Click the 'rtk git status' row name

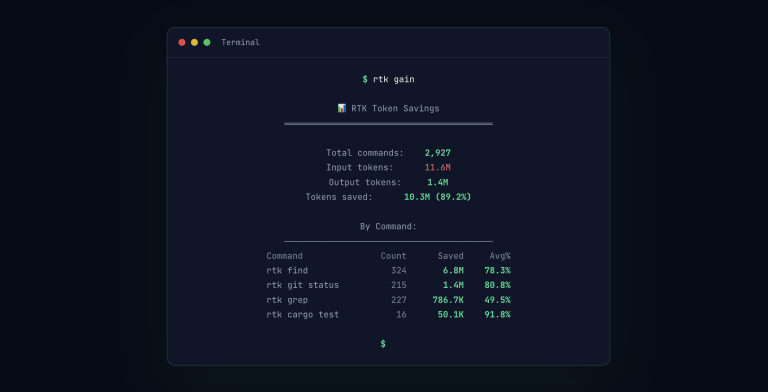tap(303, 285)
